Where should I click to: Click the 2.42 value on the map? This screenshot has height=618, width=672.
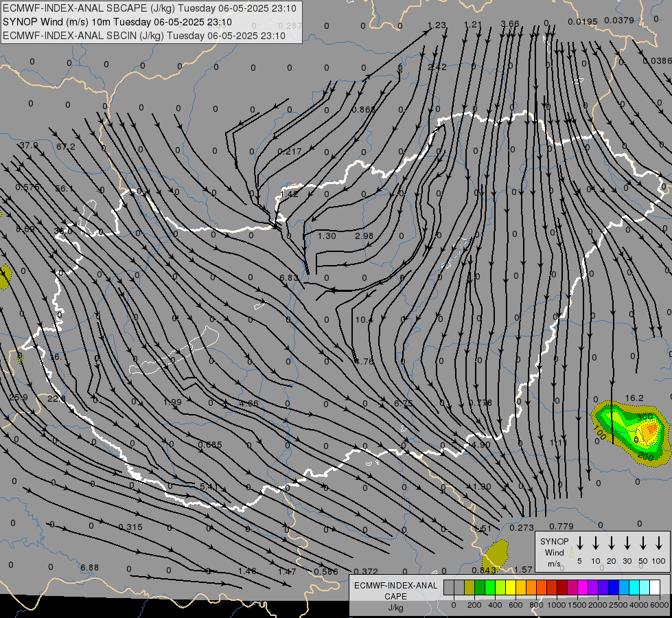pyautogui.click(x=437, y=67)
